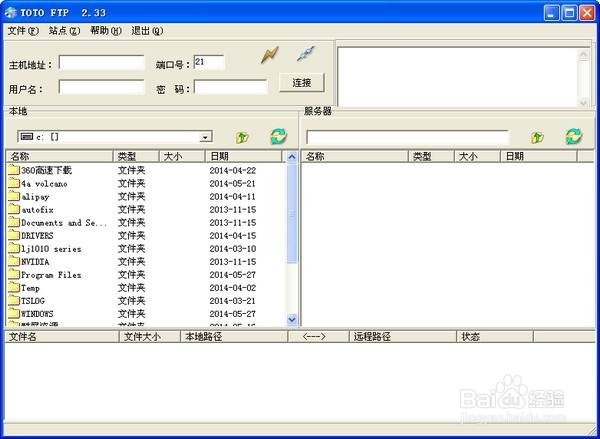Click the local list scroll down arrow
This screenshot has height=439, width=600.
pyautogui.click(x=292, y=319)
